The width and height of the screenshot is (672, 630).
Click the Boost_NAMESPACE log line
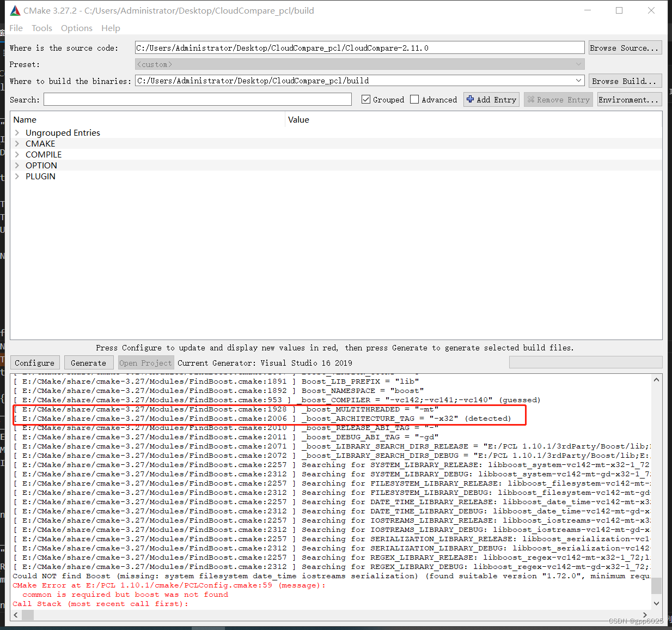point(218,391)
